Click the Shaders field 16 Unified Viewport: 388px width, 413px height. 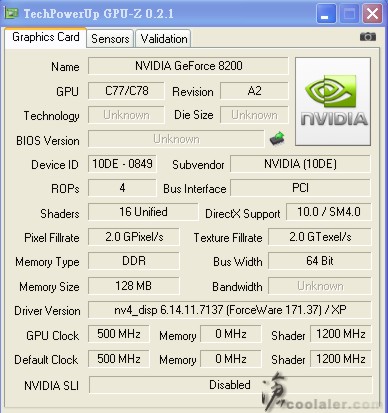(143, 212)
